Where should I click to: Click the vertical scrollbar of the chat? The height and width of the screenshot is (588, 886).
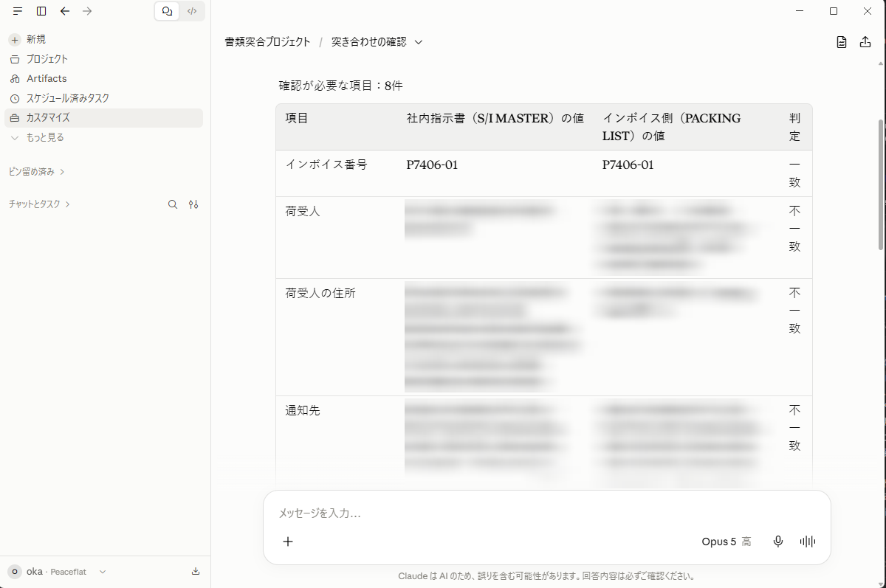pos(880,184)
